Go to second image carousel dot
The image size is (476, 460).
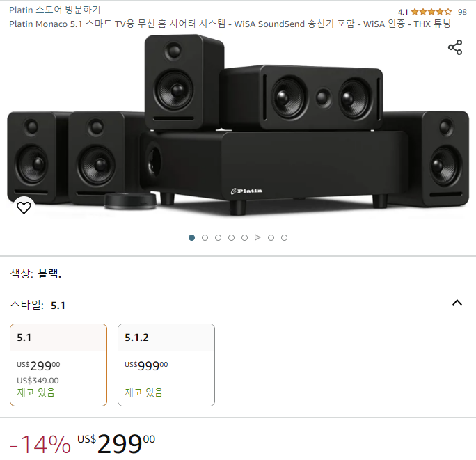pyautogui.click(x=205, y=237)
